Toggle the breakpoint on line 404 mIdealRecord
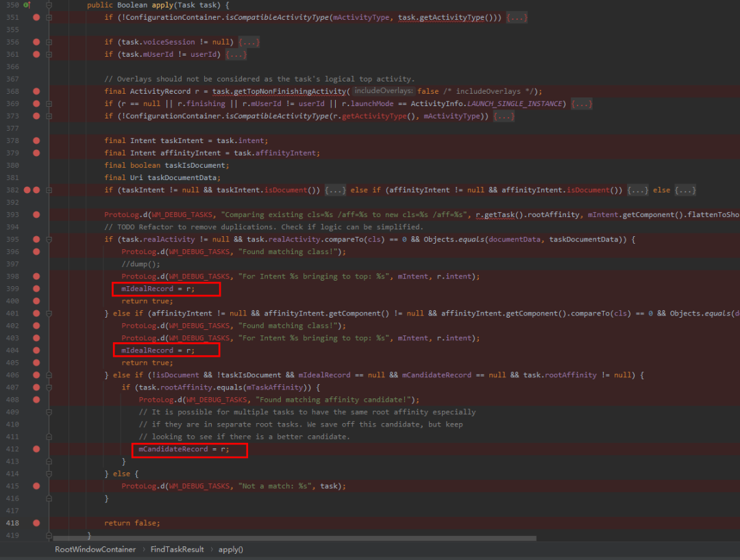This screenshot has width=740, height=560. pos(36,351)
